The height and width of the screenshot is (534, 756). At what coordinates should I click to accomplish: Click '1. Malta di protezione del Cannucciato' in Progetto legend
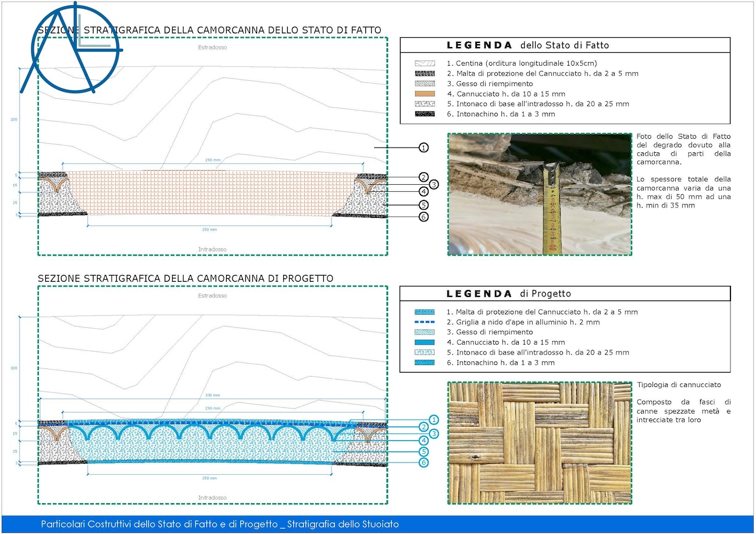(543, 312)
